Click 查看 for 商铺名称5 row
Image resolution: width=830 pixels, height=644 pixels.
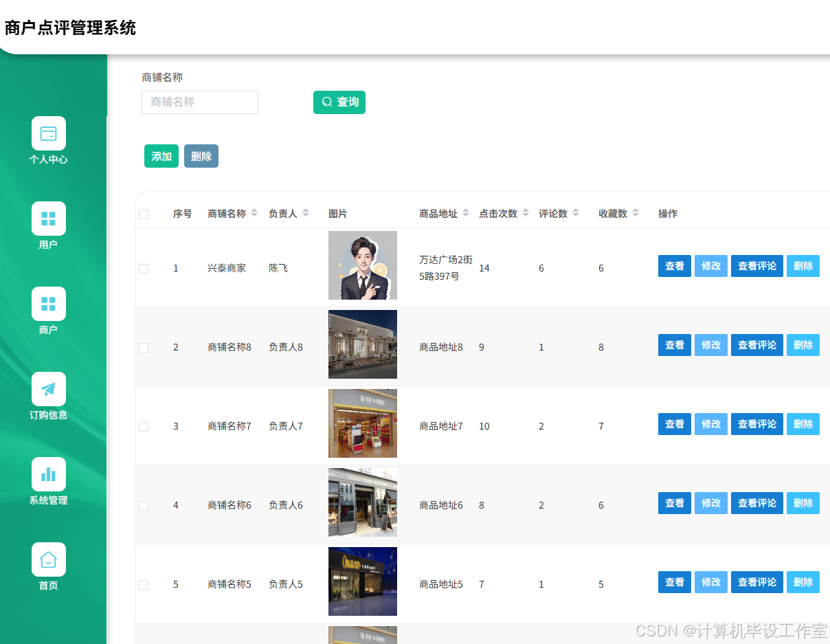(x=675, y=582)
